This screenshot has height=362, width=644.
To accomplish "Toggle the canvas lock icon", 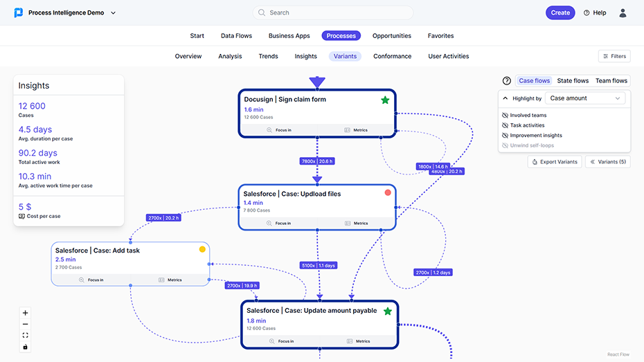I will [x=25, y=347].
